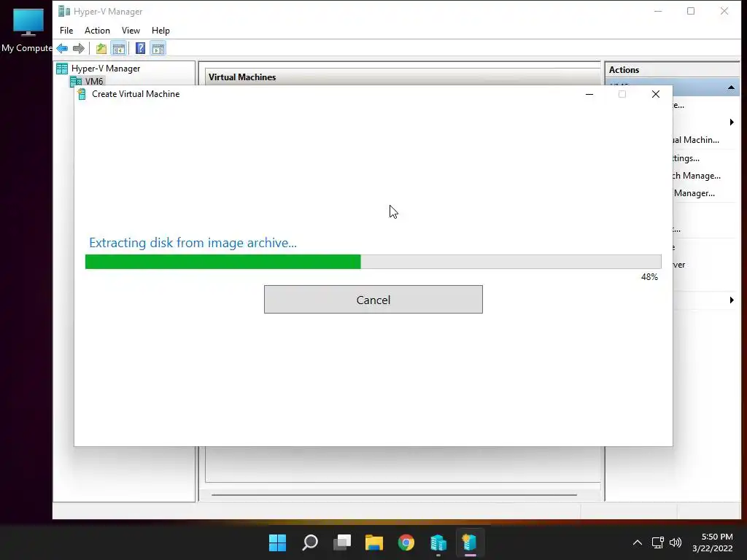The width and height of the screenshot is (747, 560).
Task: Click the Actions pane header
Action: [x=624, y=69]
